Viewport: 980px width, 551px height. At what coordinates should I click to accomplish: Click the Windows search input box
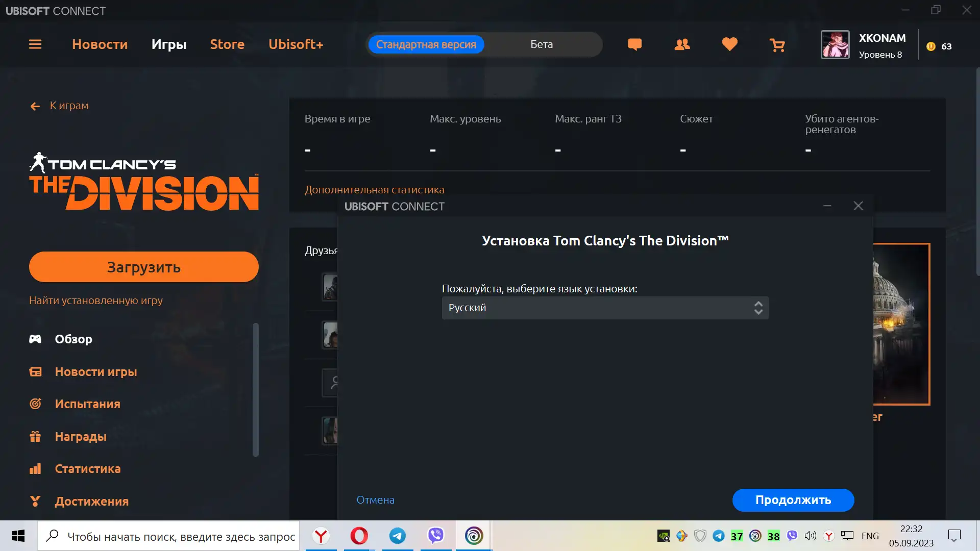click(168, 536)
